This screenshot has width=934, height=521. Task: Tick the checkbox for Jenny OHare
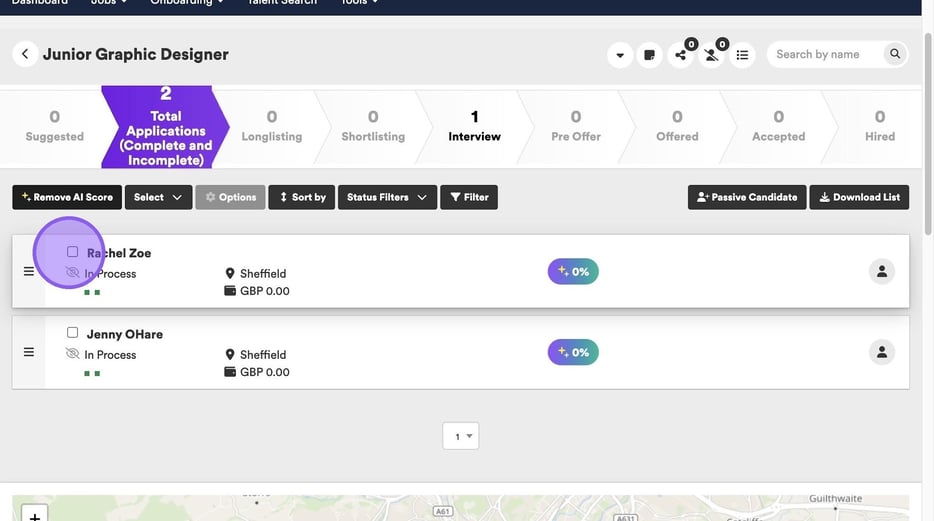[72, 333]
